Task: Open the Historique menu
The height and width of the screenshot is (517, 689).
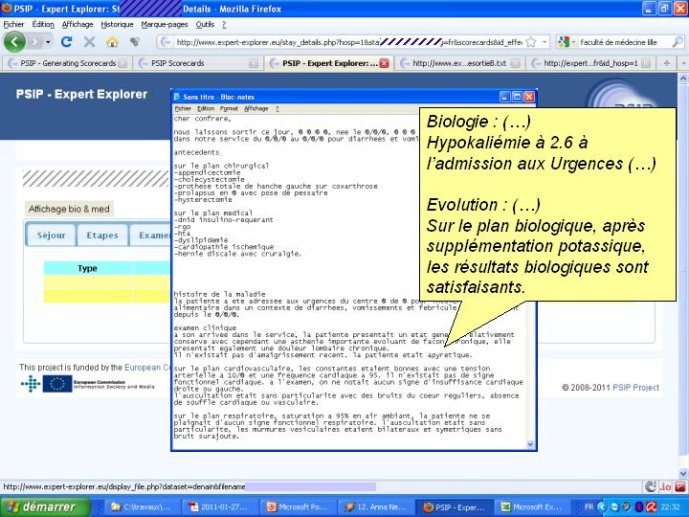Action: (x=117, y=24)
